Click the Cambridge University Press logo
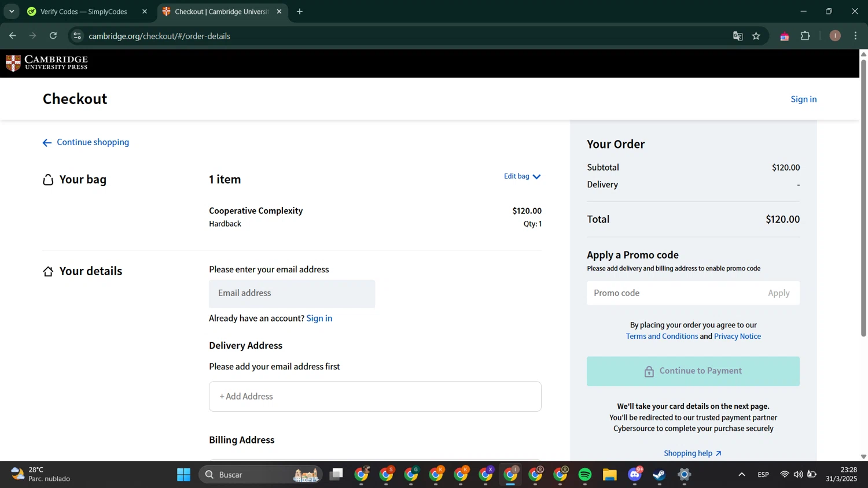 pyautogui.click(x=47, y=63)
